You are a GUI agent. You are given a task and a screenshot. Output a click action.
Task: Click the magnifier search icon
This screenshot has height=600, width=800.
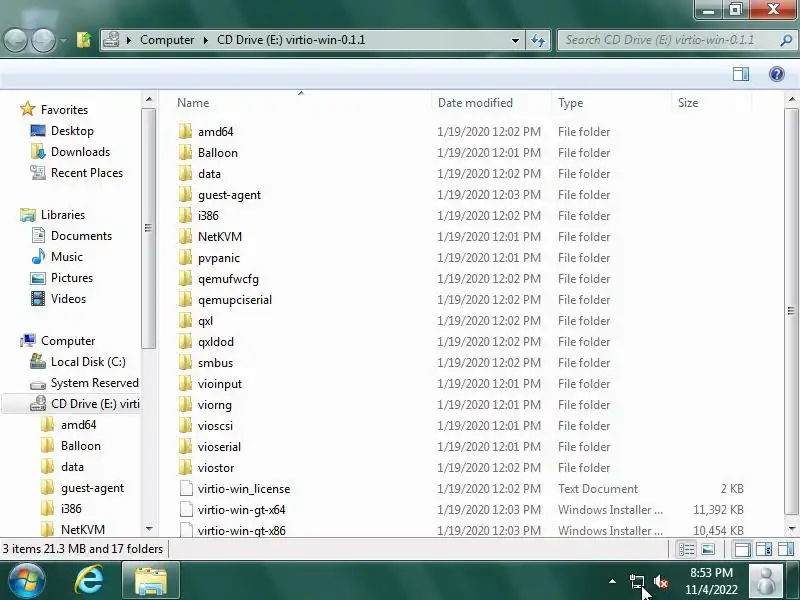click(x=786, y=40)
